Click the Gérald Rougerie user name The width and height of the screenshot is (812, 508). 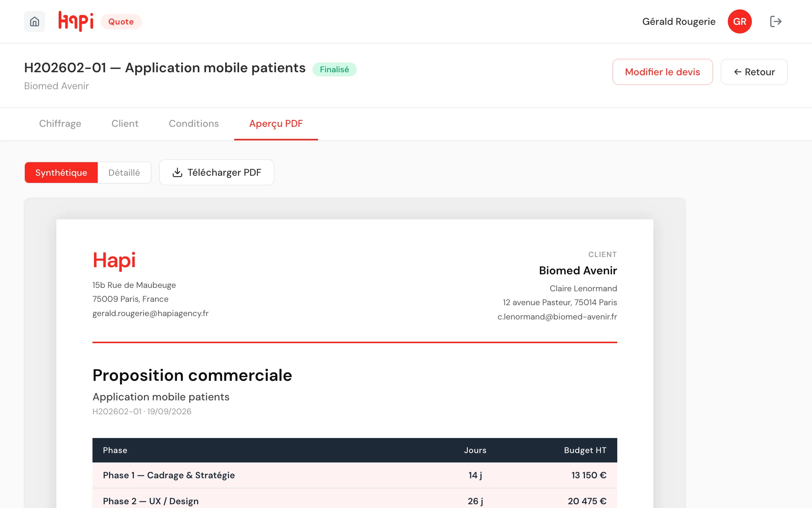[679, 21]
